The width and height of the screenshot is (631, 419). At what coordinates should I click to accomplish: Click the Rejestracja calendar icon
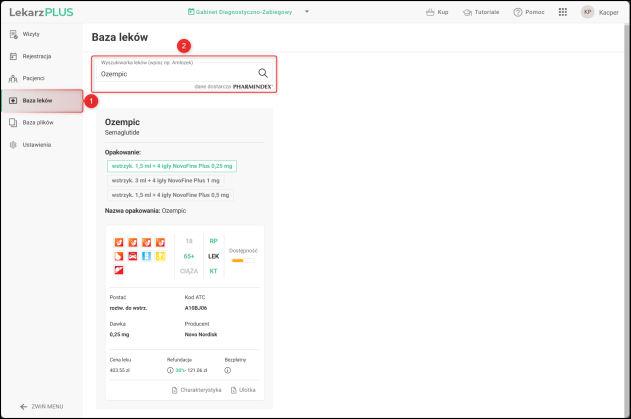[13, 56]
